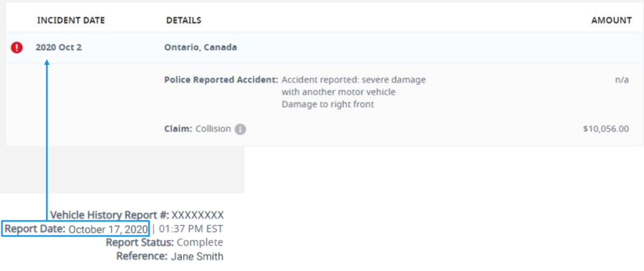The image size is (644, 271).
Task: Click the Police Reported Accident label
Action: [221, 80]
